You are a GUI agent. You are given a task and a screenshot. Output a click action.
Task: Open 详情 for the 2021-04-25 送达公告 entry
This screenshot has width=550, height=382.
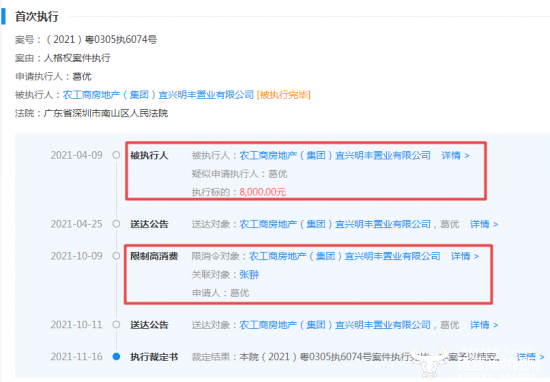(x=484, y=224)
